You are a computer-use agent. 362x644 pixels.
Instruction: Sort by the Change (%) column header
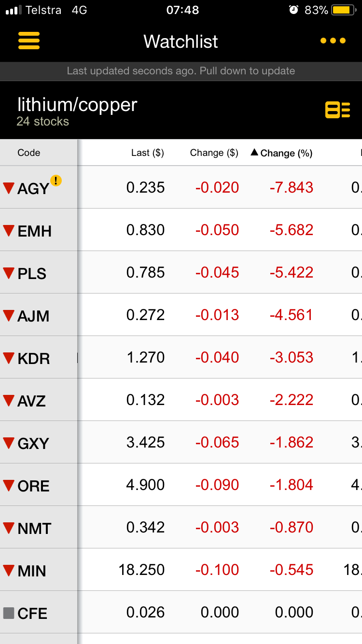(x=281, y=153)
